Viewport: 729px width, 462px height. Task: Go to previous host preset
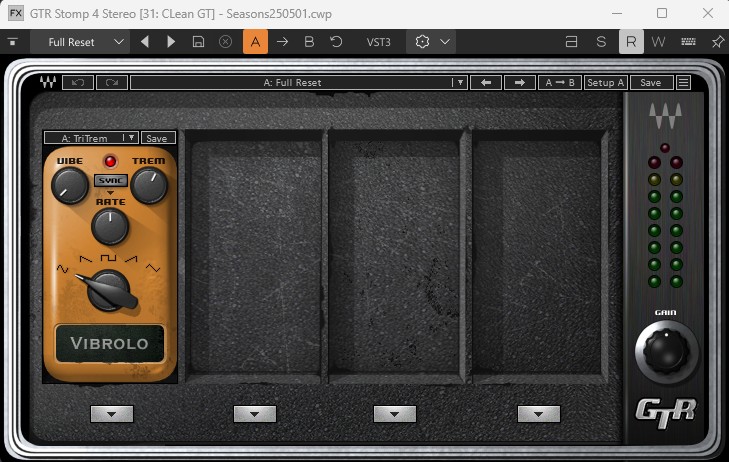145,42
